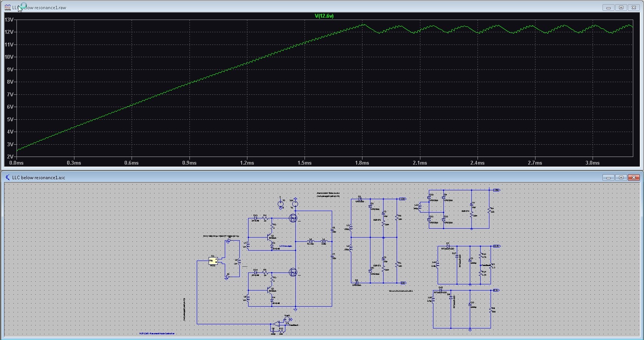
Task: Click the 0.0ms label on the time axis
Action: pyautogui.click(x=16, y=163)
